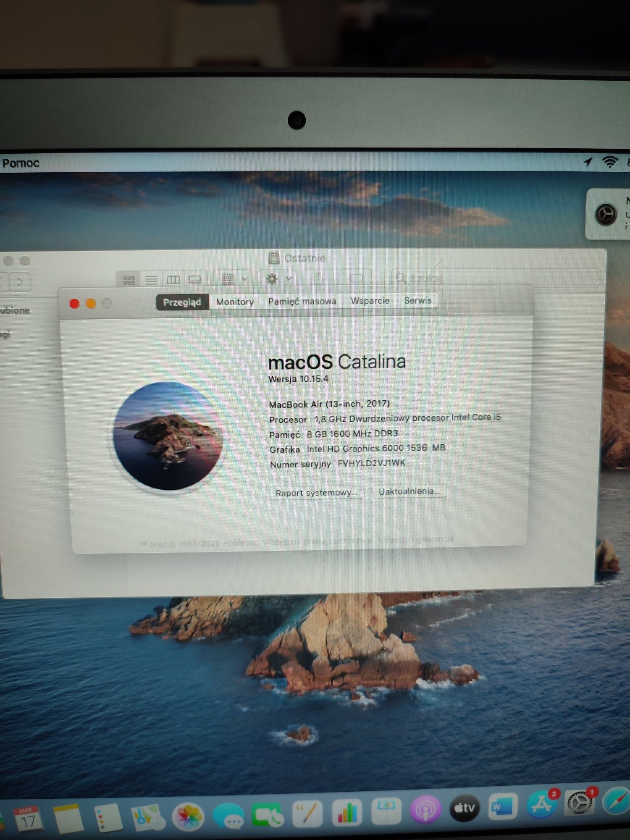Open the Finder group-by dropdown

(x=234, y=279)
